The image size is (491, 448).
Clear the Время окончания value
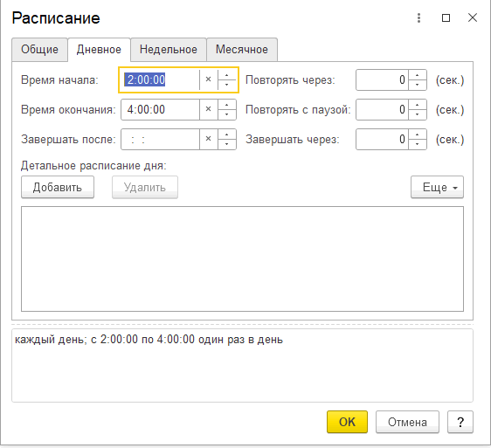(x=208, y=109)
